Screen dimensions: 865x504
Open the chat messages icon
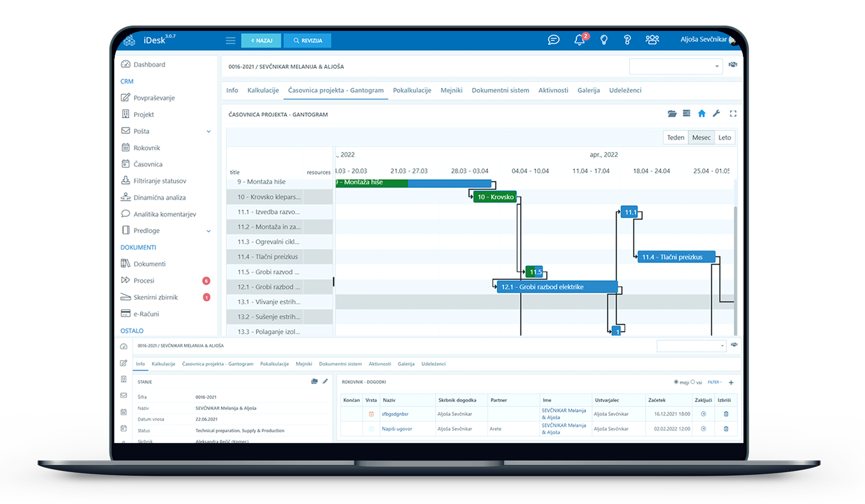(x=553, y=40)
